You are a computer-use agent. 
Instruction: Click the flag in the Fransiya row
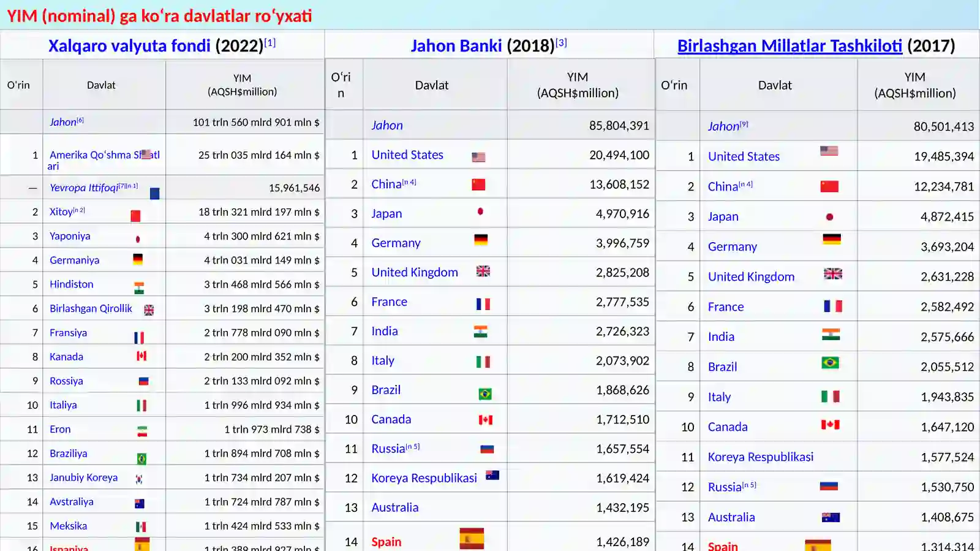[x=139, y=338]
